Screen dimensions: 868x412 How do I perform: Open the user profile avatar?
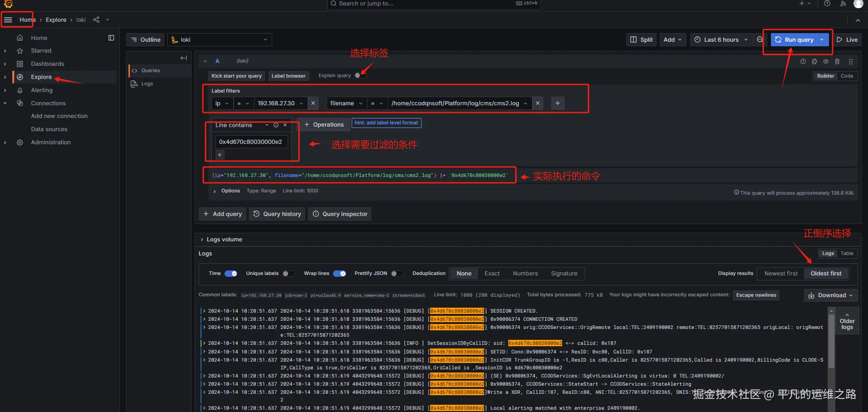[x=858, y=4]
